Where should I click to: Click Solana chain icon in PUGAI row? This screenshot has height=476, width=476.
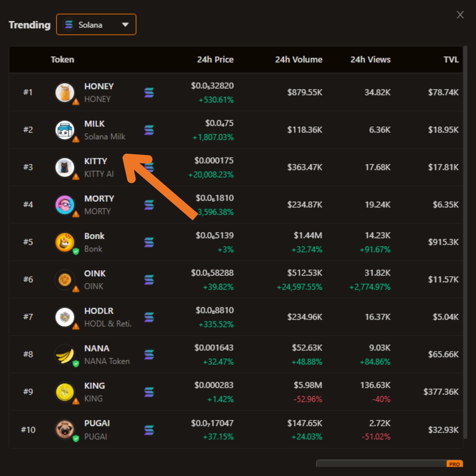click(x=149, y=430)
